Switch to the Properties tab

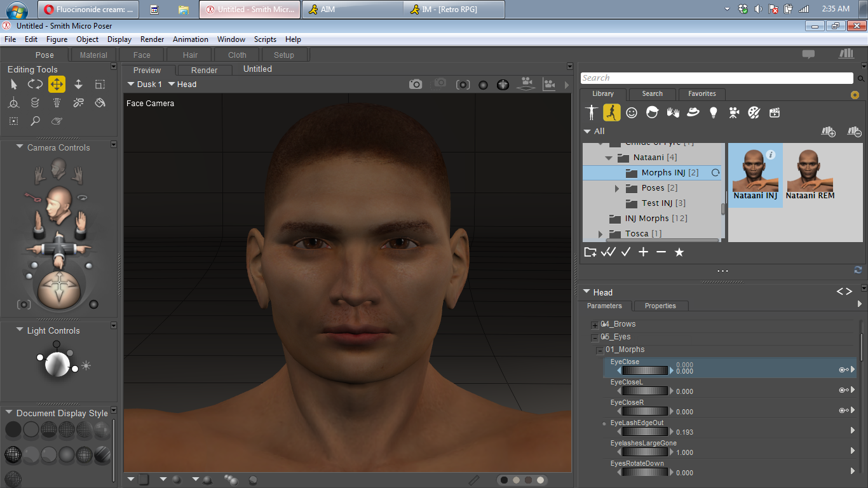click(x=660, y=306)
